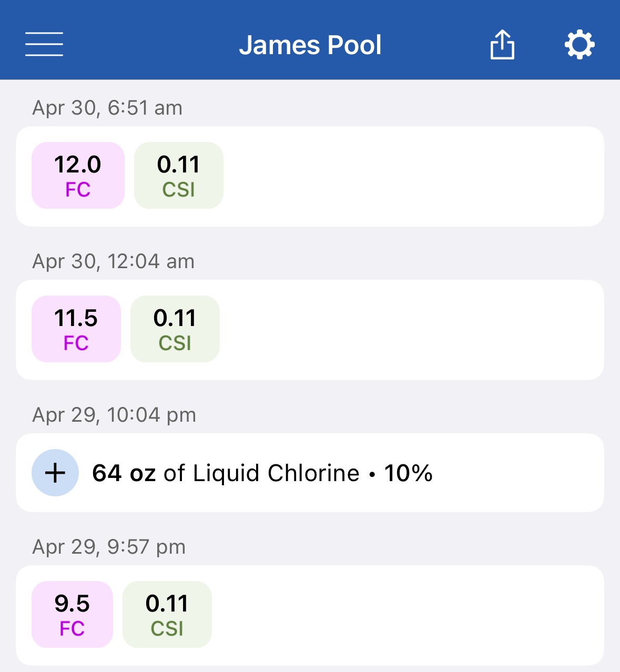The width and height of the screenshot is (620, 672).
Task: Tap the Apr 29, 9:57 pm timestamp
Action: pyautogui.click(x=109, y=547)
